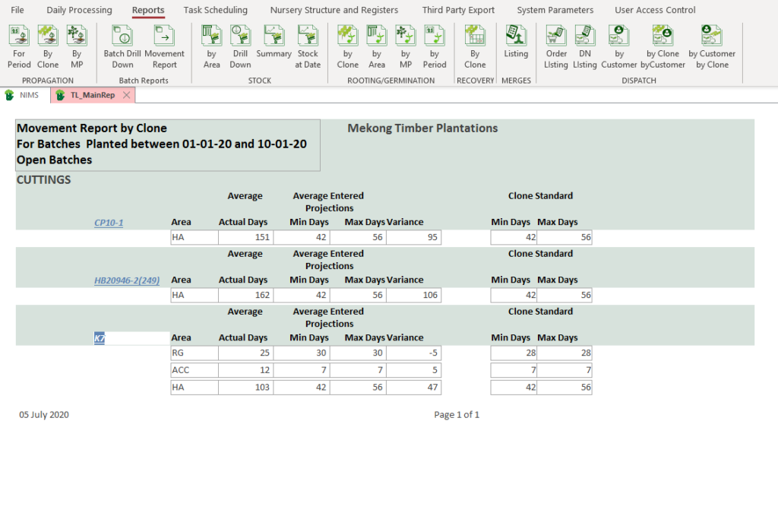Image resolution: width=778 pixels, height=532 pixels.
Task: Open the CP10-1 clone link
Action: tap(109, 223)
